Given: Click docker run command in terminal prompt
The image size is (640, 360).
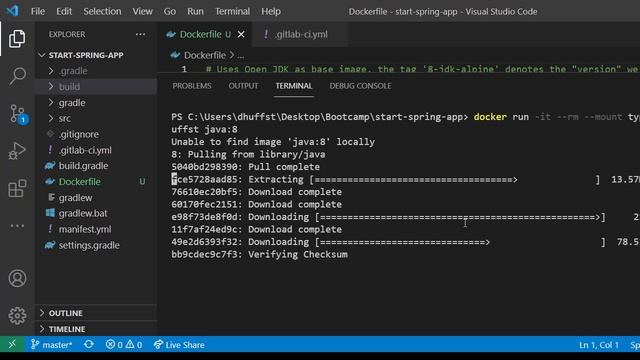Looking at the screenshot, I should click(x=501, y=117).
